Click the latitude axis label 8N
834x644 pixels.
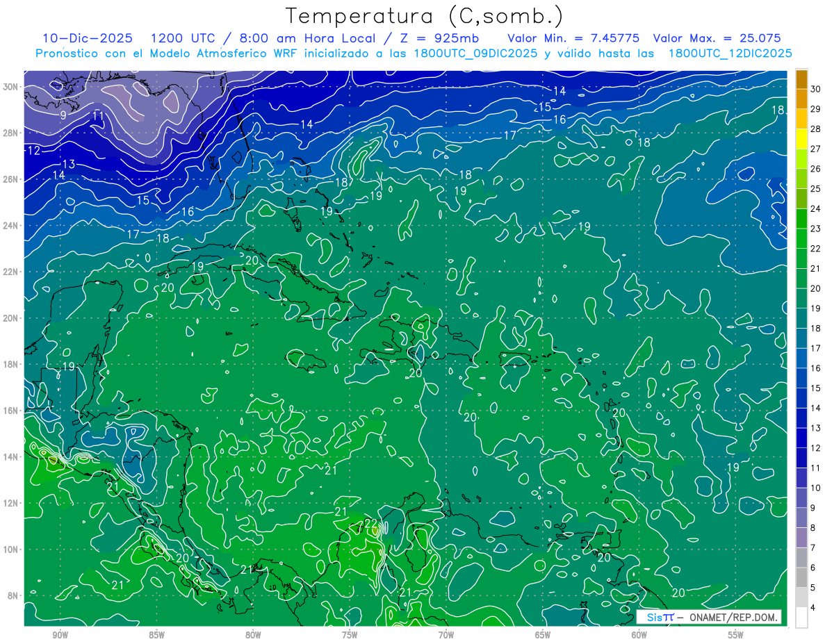tap(13, 595)
